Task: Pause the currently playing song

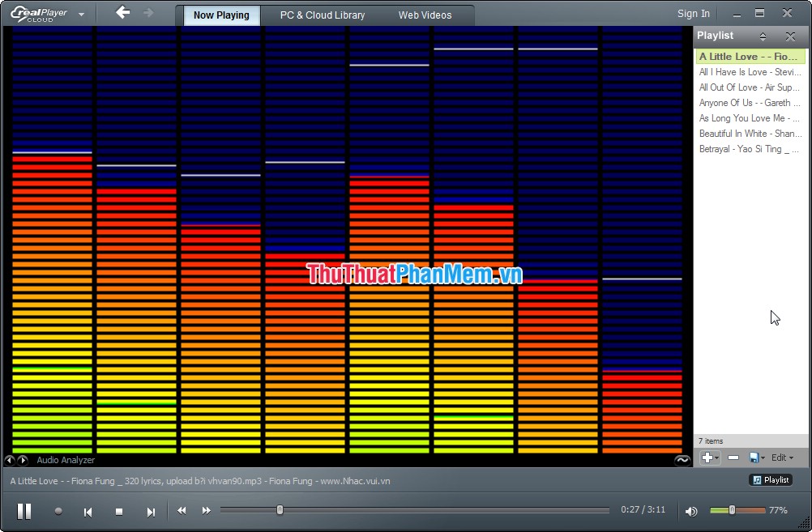Action: click(x=24, y=511)
